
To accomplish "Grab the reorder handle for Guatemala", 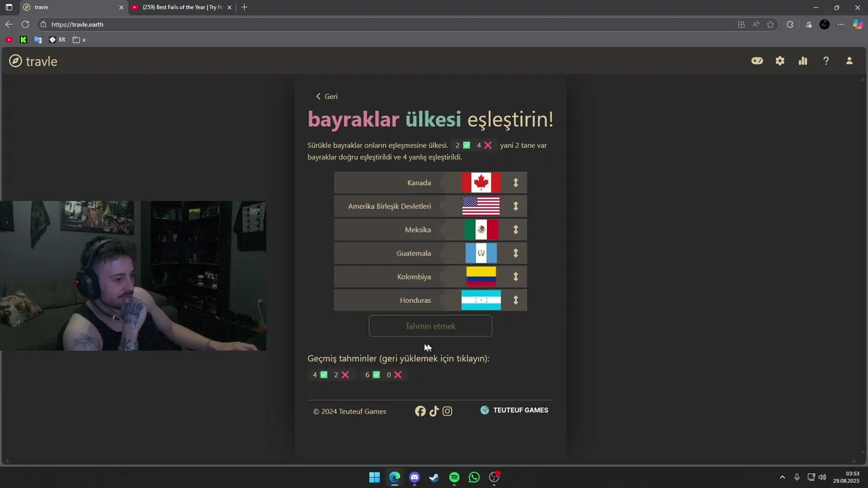I will tap(515, 253).
